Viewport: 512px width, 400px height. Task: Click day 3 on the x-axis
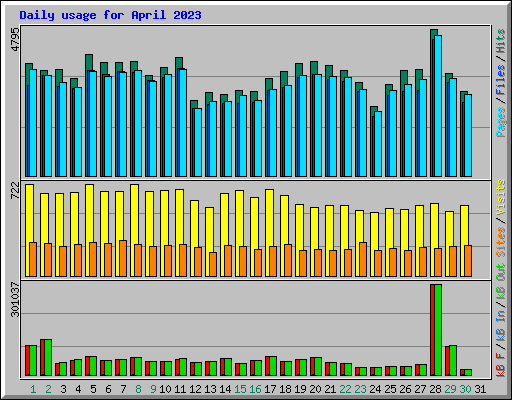[x=63, y=389]
